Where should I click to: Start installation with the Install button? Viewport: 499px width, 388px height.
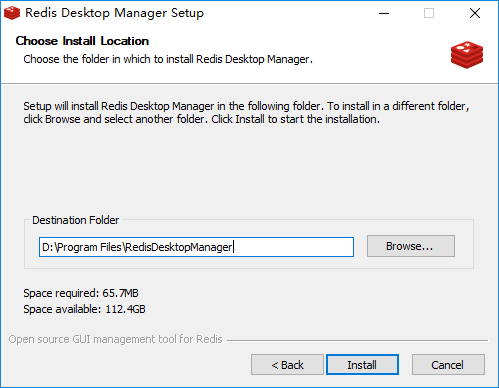[362, 365]
